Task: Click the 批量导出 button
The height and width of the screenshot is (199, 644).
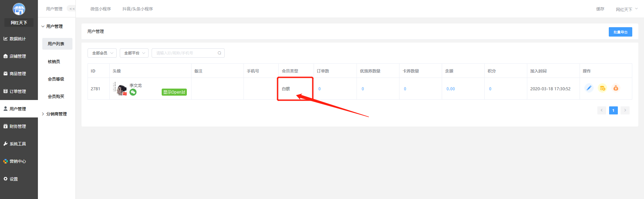Action: 621,32
